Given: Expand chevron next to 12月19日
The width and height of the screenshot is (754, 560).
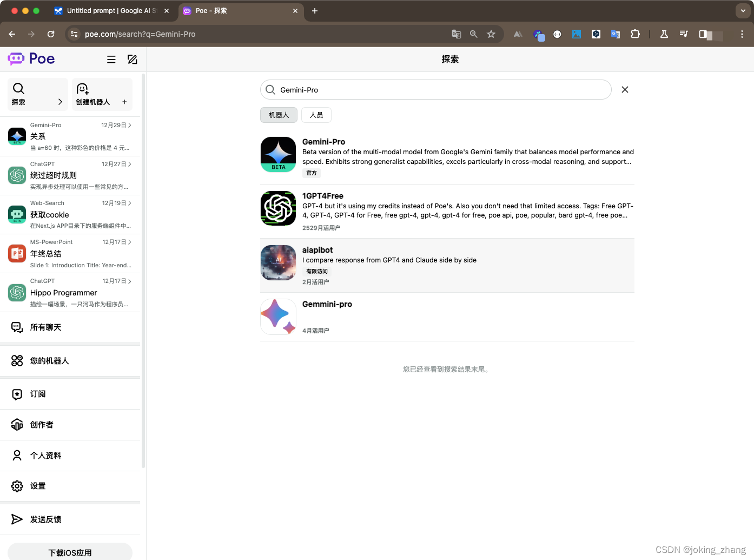Looking at the screenshot, I should pos(130,203).
